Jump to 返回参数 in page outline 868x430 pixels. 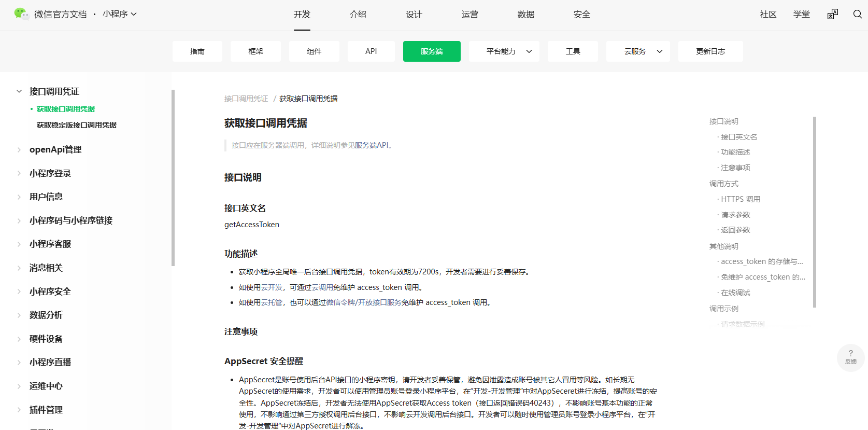(x=735, y=230)
